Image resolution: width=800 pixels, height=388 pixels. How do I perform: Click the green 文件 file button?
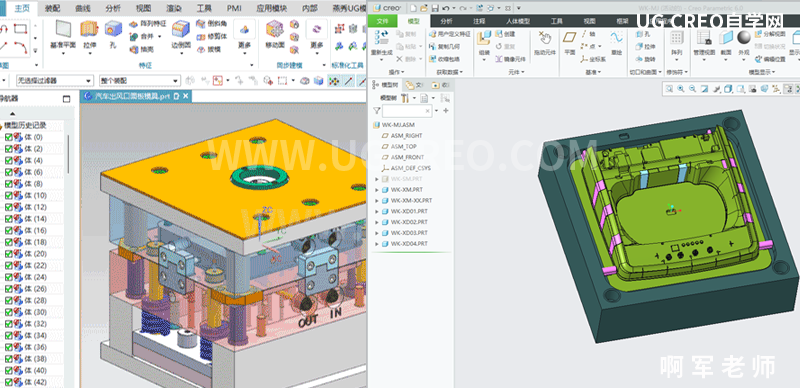pyautogui.click(x=382, y=21)
